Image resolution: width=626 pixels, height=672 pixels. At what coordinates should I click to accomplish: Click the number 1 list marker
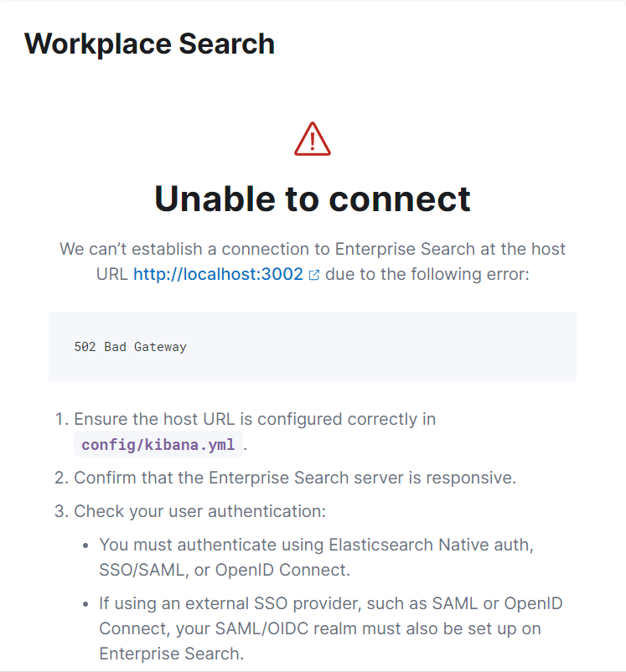[62, 419]
